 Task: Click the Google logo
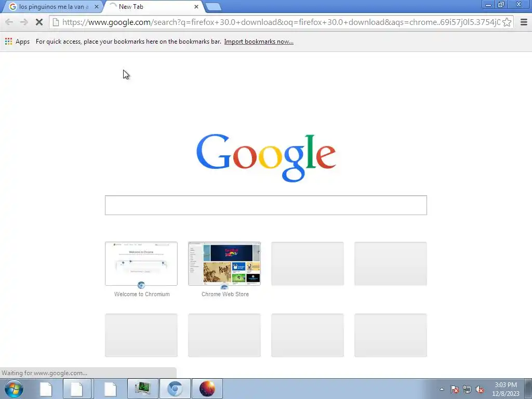tap(266, 158)
